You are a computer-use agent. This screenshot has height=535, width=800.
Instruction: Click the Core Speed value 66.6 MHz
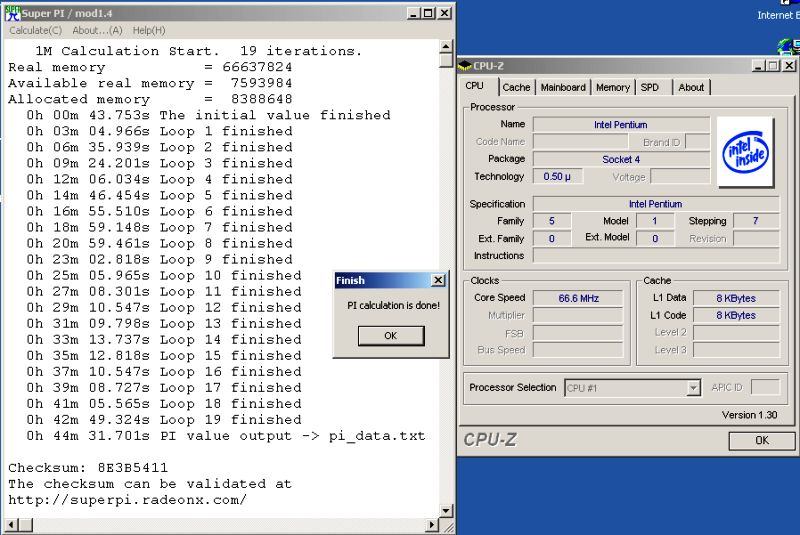(x=578, y=298)
